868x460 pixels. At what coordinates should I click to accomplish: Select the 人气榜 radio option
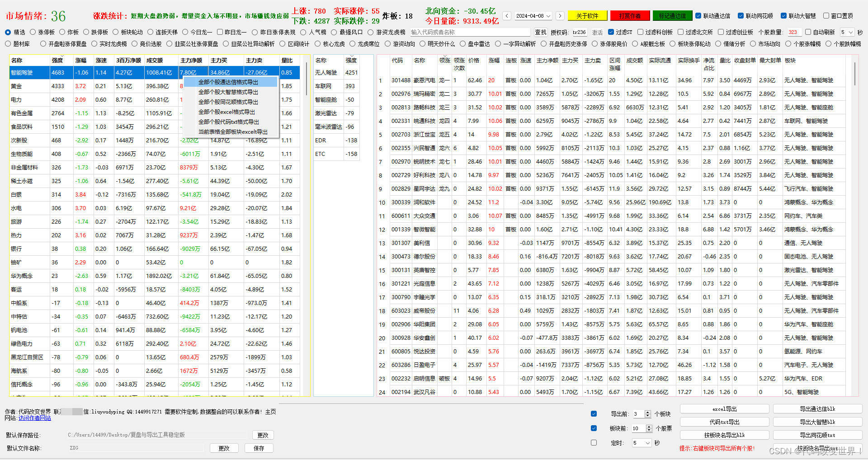303,32
